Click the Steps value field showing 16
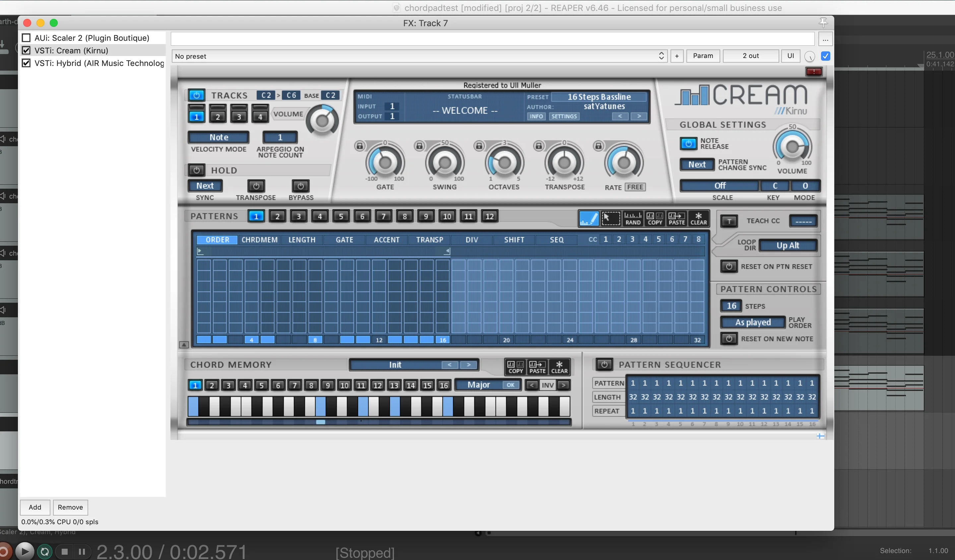955x560 pixels. tap(731, 306)
